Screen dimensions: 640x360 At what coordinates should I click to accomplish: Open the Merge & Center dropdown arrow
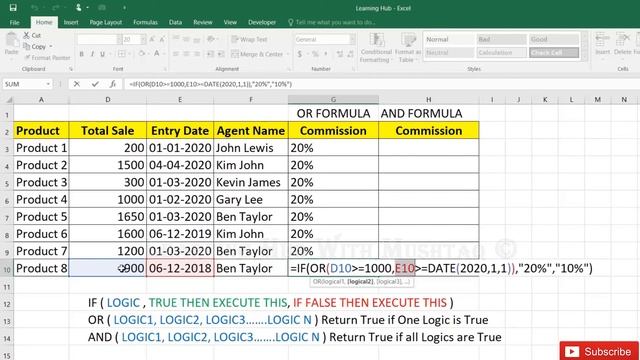tap(287, 54)
